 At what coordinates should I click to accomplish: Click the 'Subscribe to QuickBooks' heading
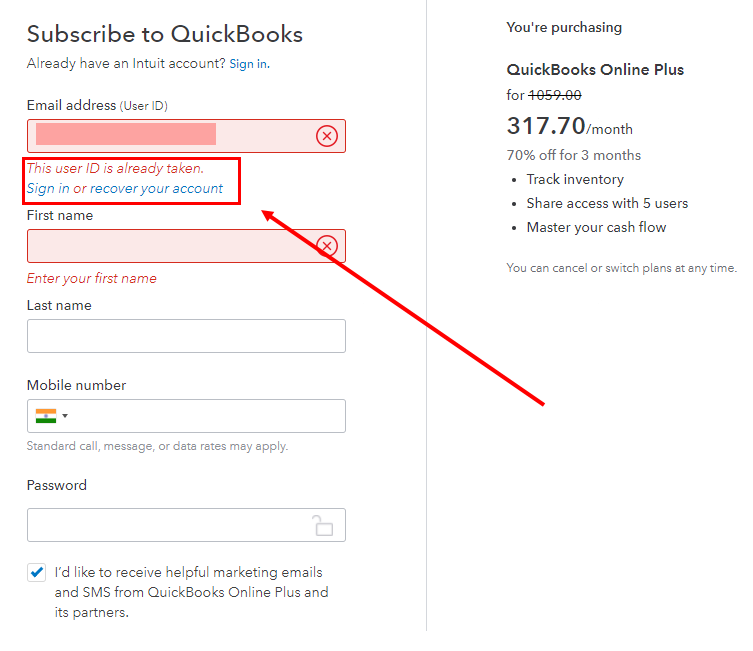(x=165, y=34)
